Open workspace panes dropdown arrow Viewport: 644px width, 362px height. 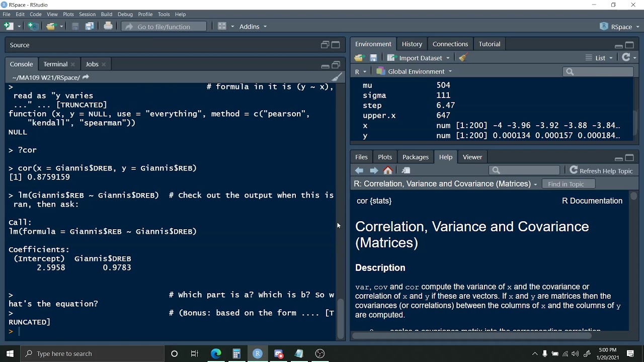[x=232, y=27]
